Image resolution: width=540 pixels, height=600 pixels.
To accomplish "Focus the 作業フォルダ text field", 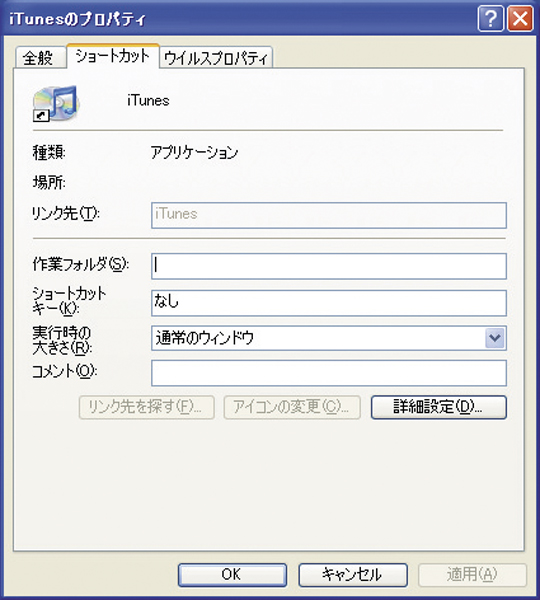I will pyautogui.click(x=329, y=266).
